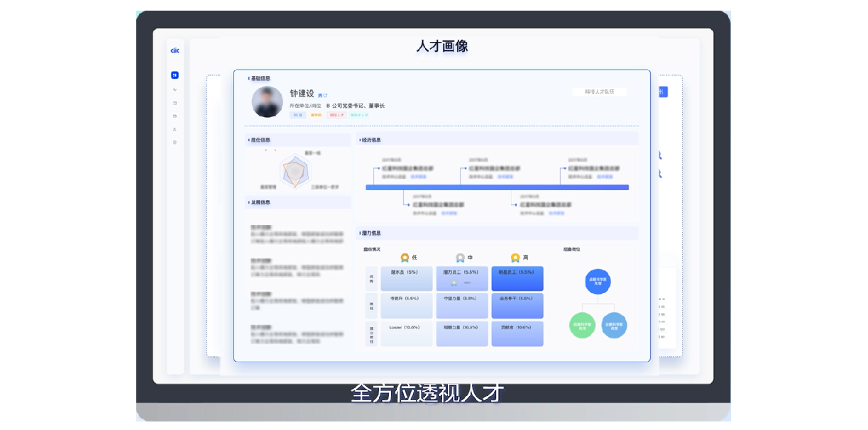Viewport: 868px width, 430px height.
Task: Click the 潜水员 (5%) grid cell
Action: coord(406,279)
